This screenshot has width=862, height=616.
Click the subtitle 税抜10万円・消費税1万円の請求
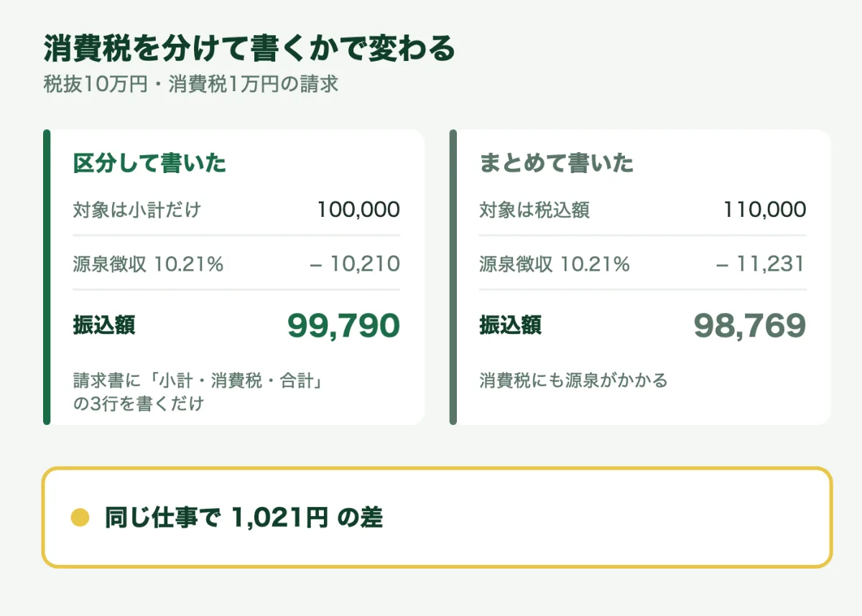coord(190,84)
